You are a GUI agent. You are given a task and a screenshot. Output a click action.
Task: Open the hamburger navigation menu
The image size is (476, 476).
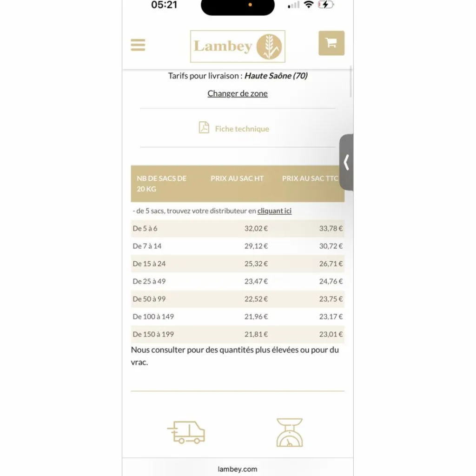click(138, 45)
